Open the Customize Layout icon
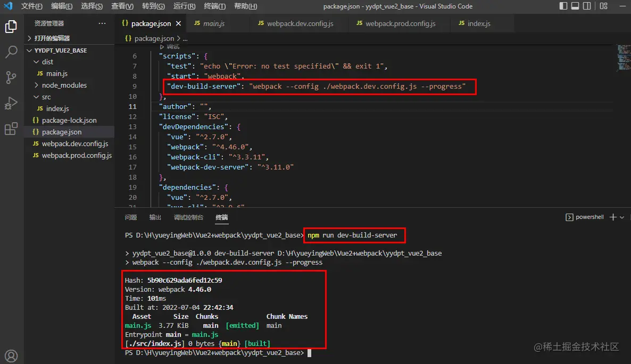The image size is (631, 364). click(604, 6)
